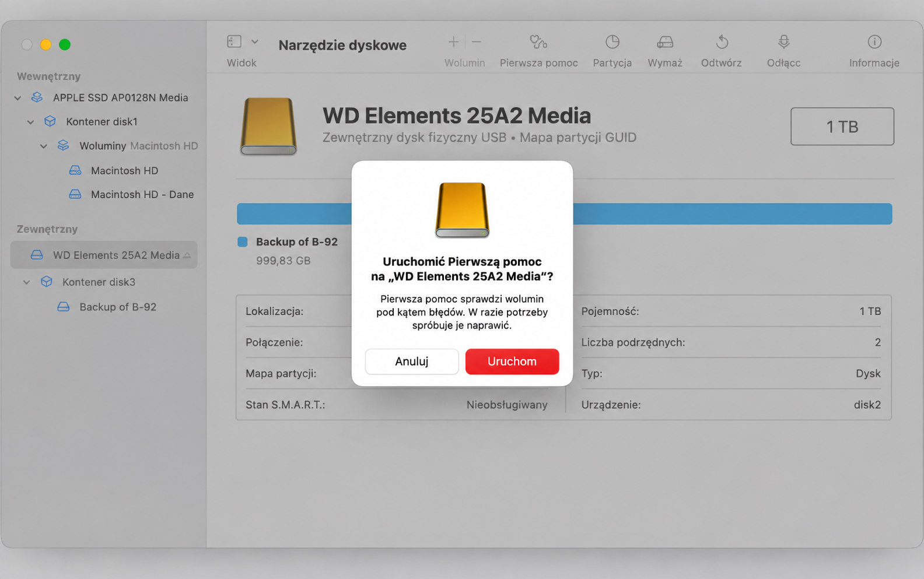Viewport: 924px width, 579px height.
Task: Click the Macintosh HD - Dane volume icon
Action: click(75, 194)
